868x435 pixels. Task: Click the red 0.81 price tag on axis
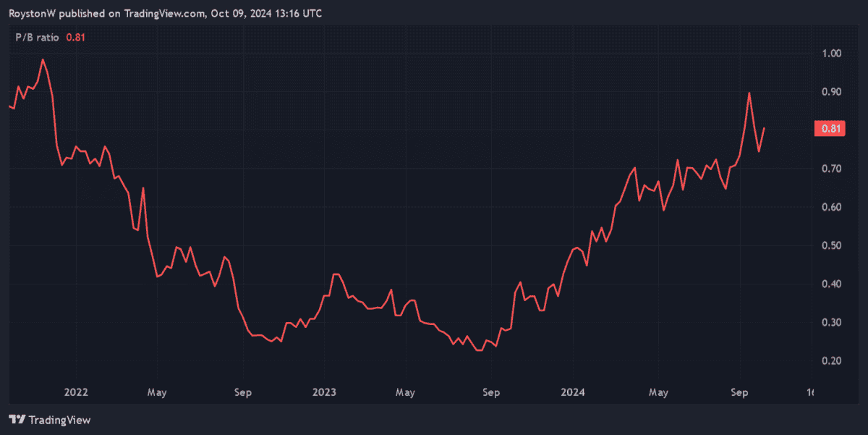(828, 130)
